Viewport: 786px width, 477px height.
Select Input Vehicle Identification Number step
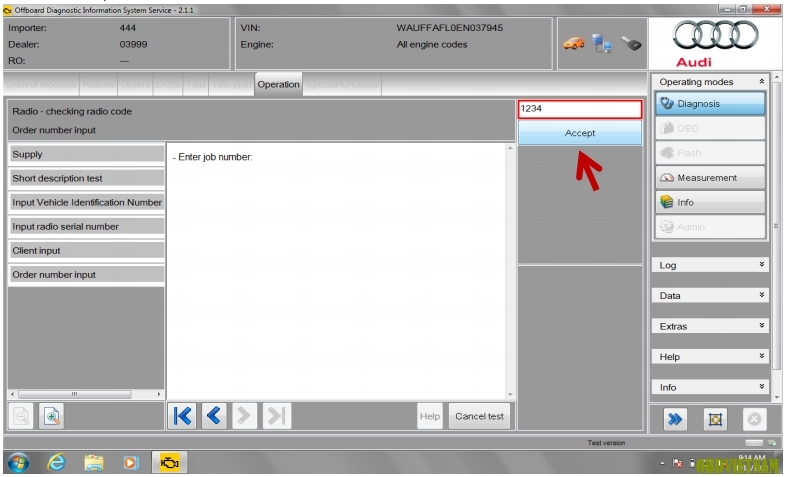tap(86, 202)
